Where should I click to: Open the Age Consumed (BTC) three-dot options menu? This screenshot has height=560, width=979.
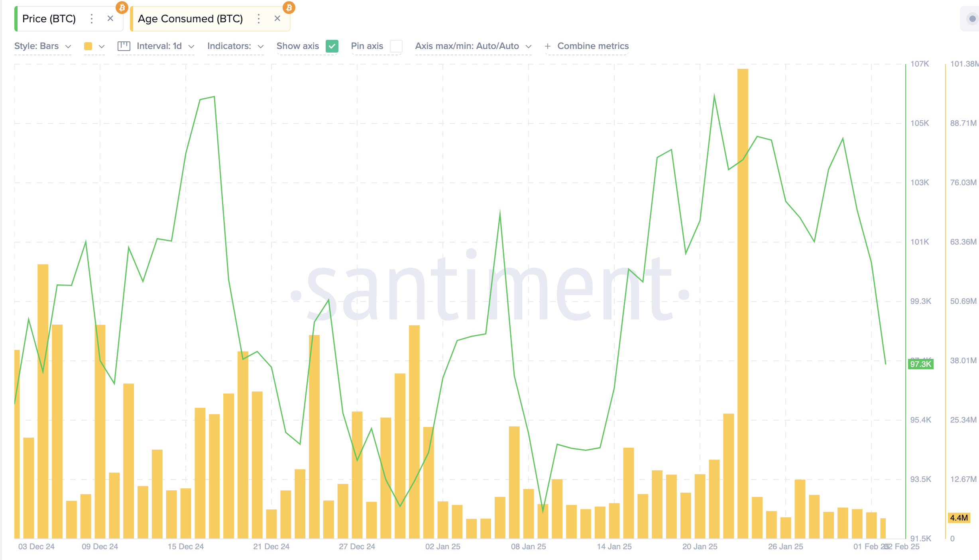pyautogui.click(x=259, y=19)
